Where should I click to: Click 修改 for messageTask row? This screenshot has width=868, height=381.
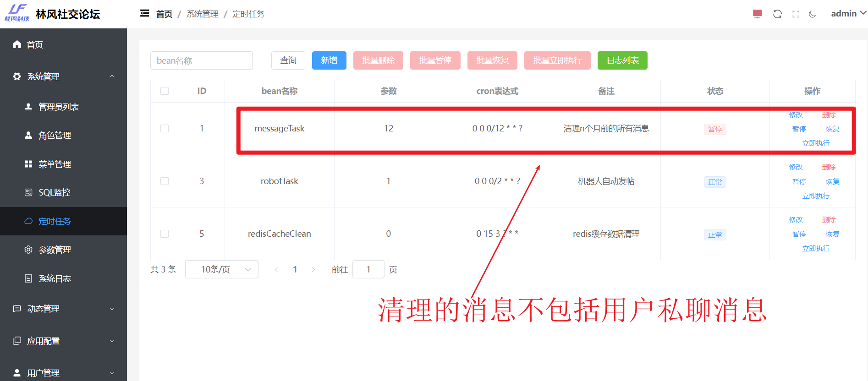(x=796, y=114)
